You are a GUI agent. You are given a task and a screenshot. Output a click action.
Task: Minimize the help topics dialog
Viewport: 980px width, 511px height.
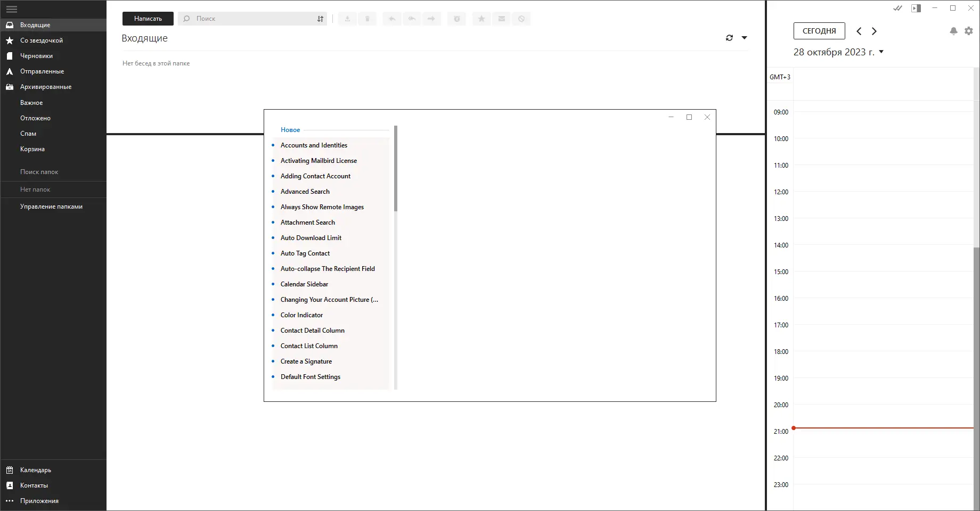[x=671, y=117]
